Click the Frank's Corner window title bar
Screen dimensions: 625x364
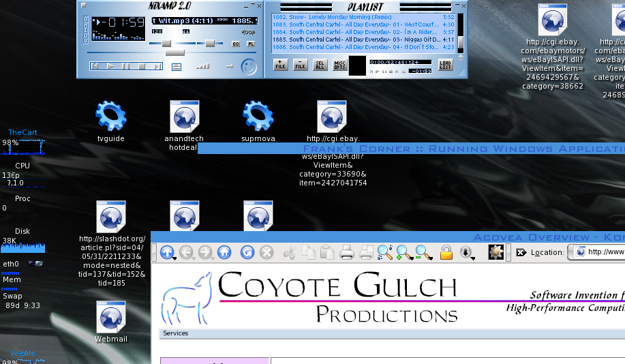pyautogui.click(x=411, y=149)
